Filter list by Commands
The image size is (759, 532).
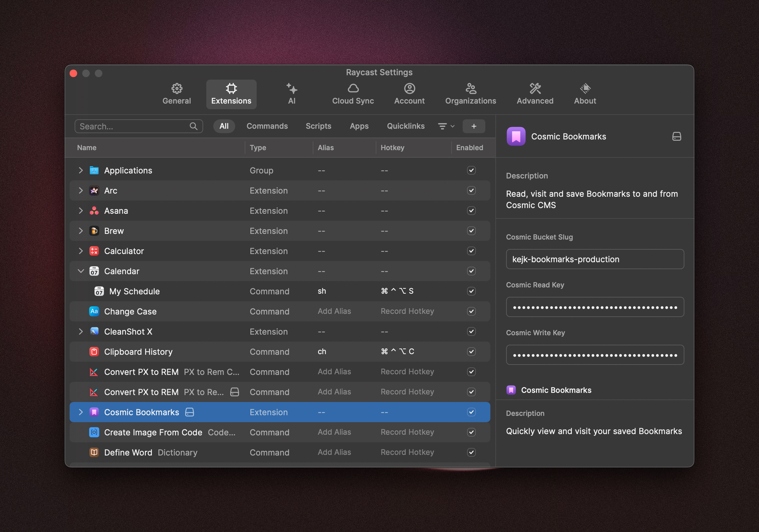(267, 126)
